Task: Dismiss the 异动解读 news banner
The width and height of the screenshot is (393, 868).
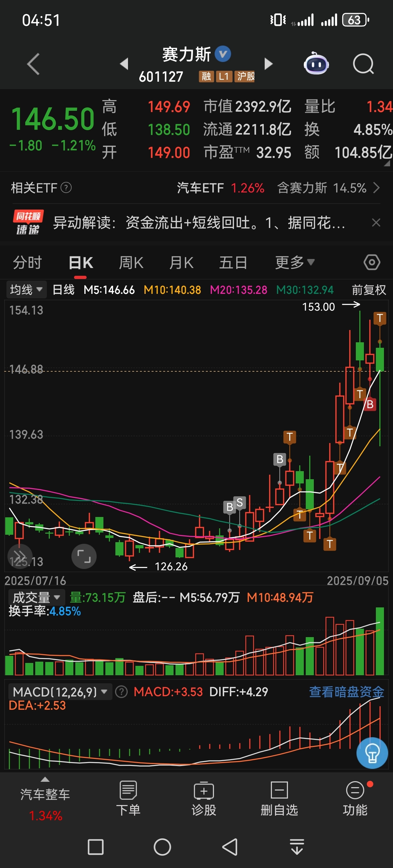Action: 376,222
